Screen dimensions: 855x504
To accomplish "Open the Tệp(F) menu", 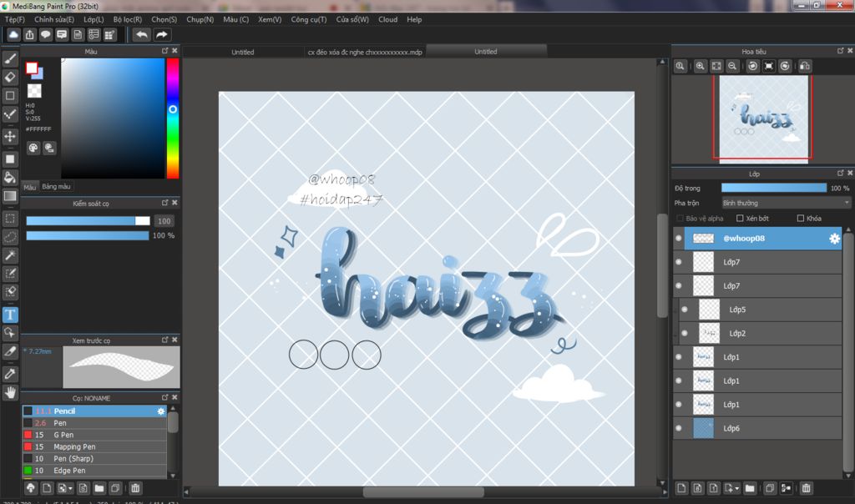I will pyautogui.click(x=15, y=19).
